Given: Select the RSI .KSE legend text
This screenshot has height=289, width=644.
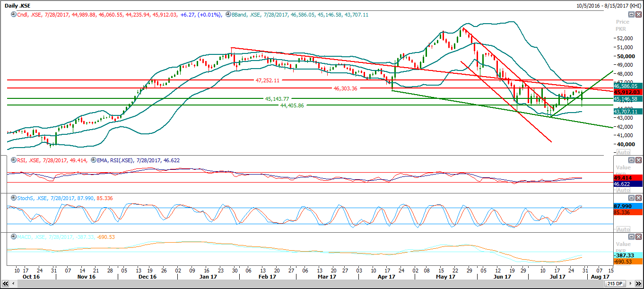Looking at the screenshot, I should (52, 160).
